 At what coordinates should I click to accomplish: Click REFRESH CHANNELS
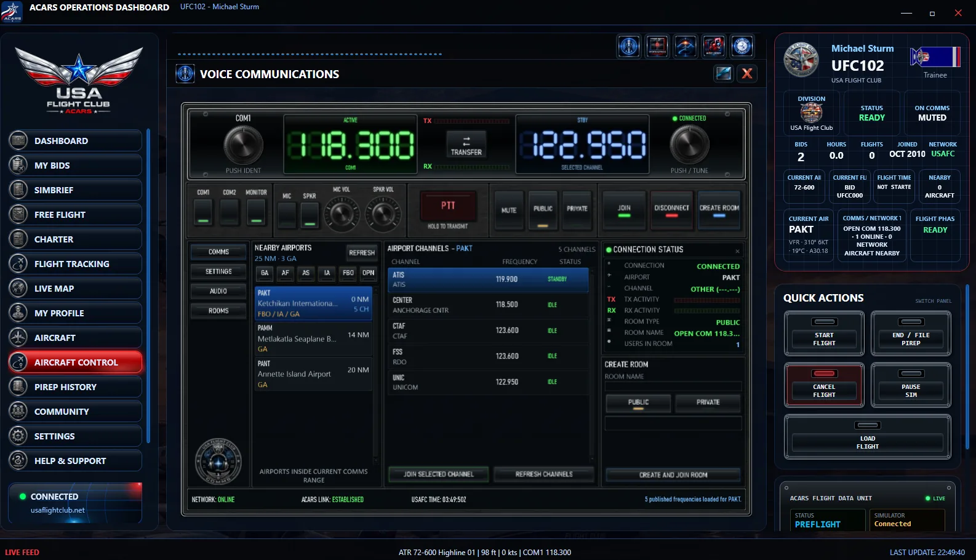544,474
